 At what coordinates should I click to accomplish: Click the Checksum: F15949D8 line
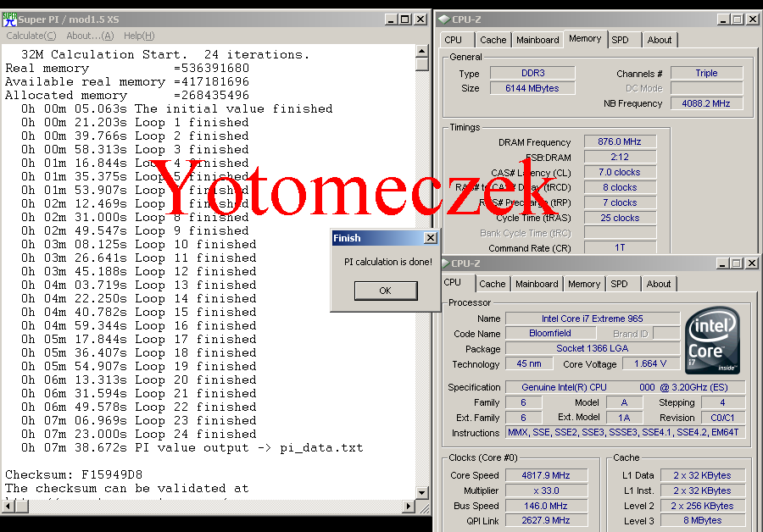click(74, 474)
